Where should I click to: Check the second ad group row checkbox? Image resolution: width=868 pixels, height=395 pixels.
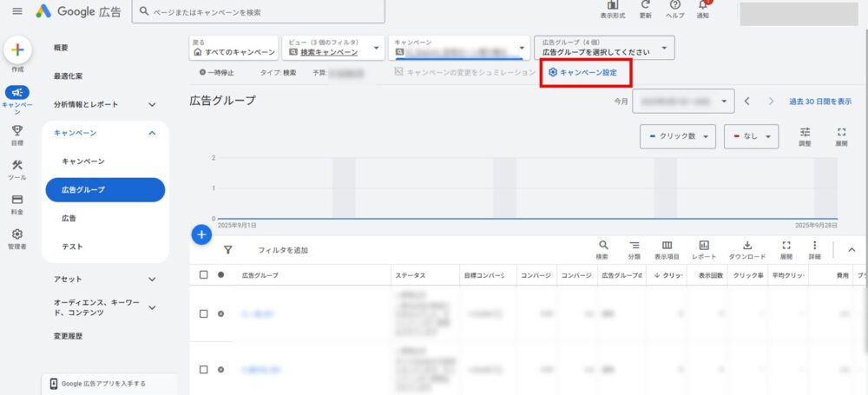coord(203,369)
